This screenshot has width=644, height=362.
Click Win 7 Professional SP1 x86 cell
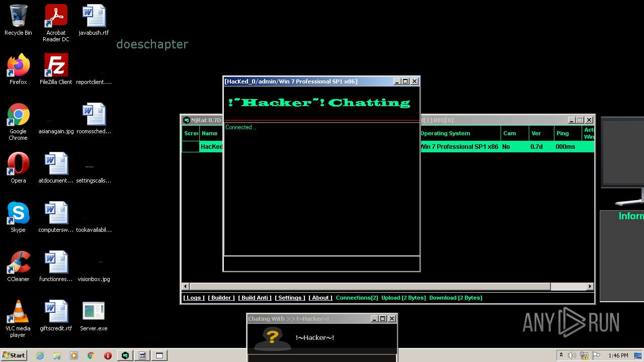(x=459, y=147)
